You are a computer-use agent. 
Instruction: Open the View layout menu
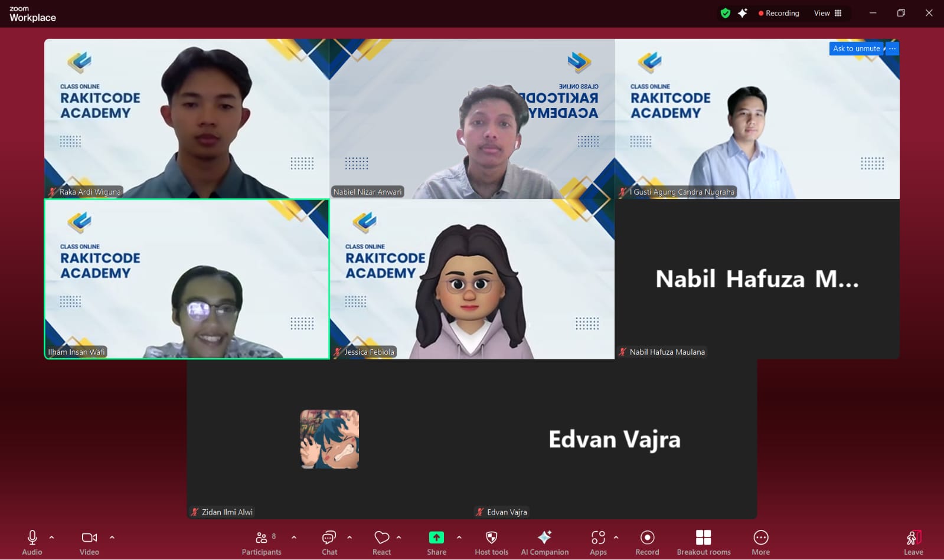pyautogui.click(x=828, y=13)
